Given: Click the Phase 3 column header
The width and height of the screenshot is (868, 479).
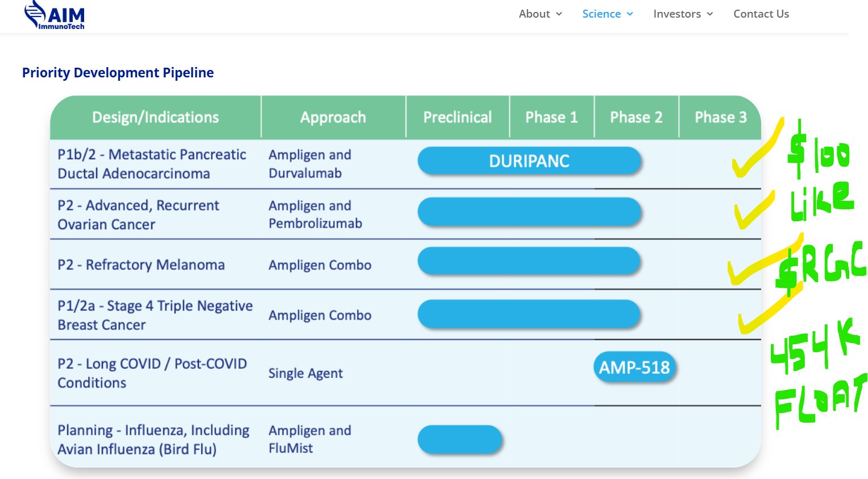Looking at the screenshot, I should [x=720, y=117].
